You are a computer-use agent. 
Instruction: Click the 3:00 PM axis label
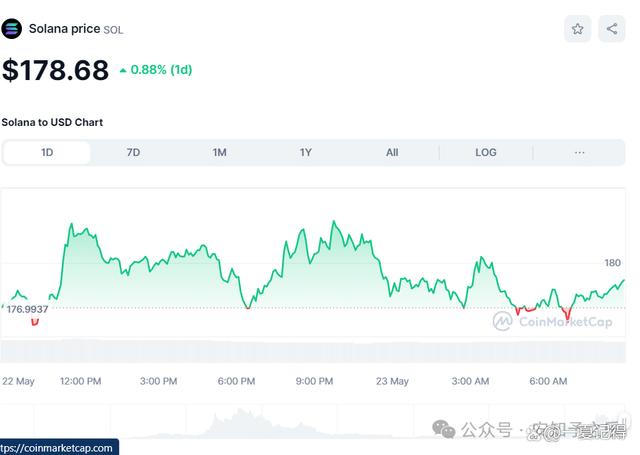click(158, 381)
